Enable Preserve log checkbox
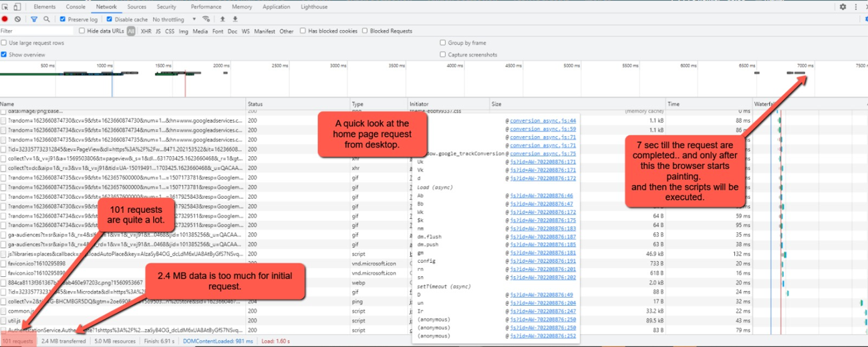Viewport: 868px width, 347px height. [x=63, y=19]
